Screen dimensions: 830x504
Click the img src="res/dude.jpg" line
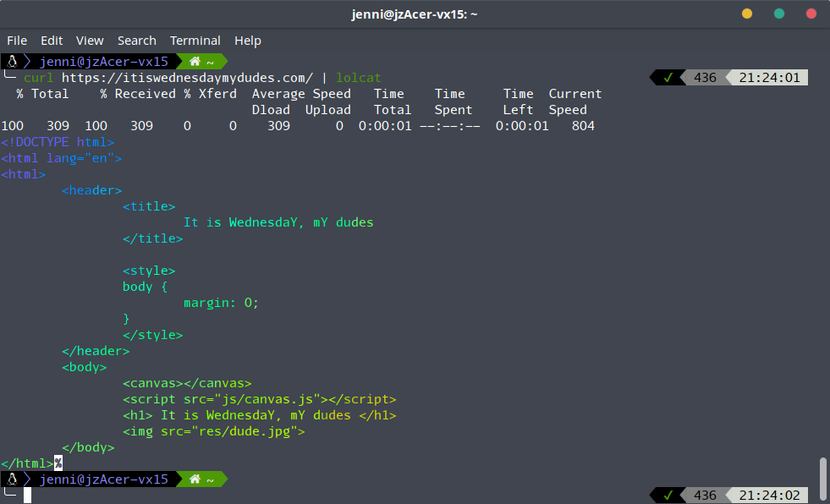[x=214, y=431]
